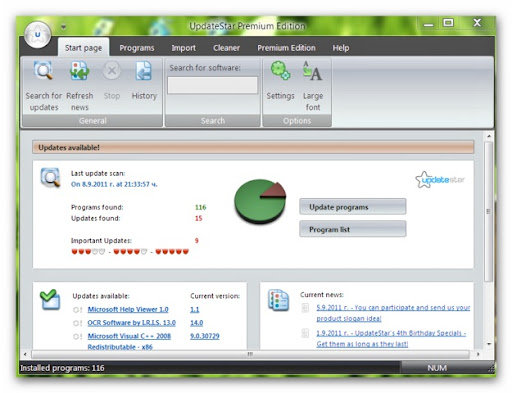Open the Premium Edition tab
Viewport: 512px width, 393px height.
(286, 48)
